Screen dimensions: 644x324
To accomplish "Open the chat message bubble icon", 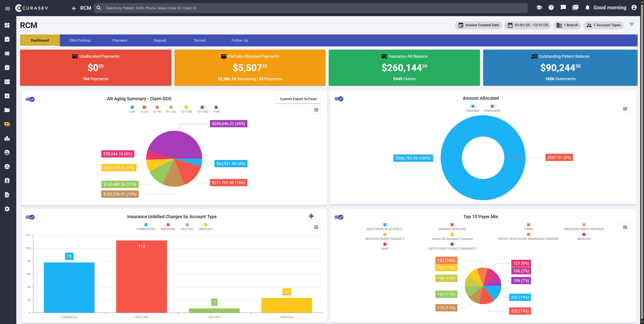I will point(563,8).
